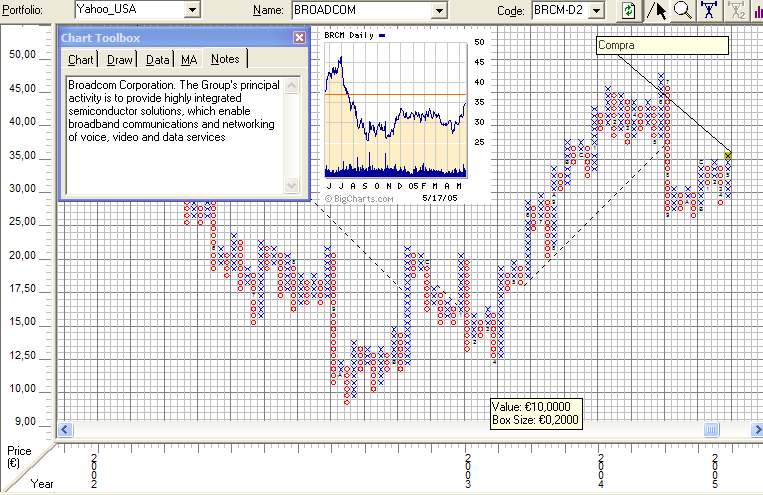Click the blue weightlifter strength icon
This screenshot has height=495, width=763.
pos(709,10)
